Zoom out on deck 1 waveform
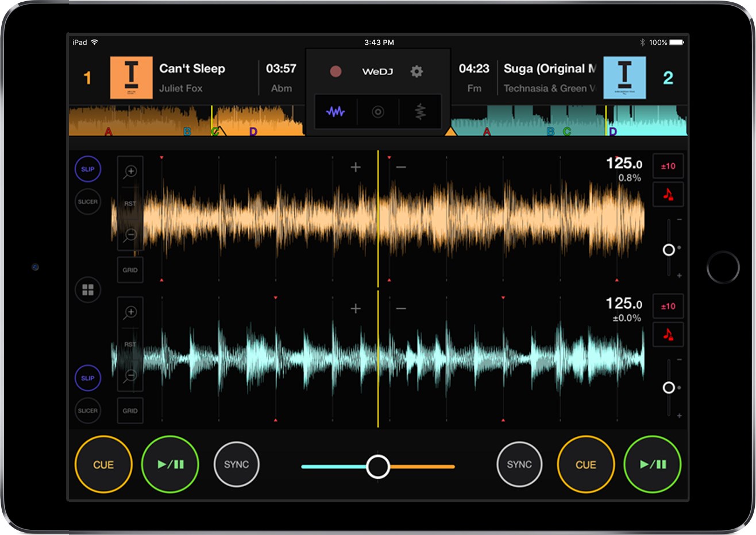The height and width of the screenshot is (535, 756). pyautogui.click(x=130, y=235)
